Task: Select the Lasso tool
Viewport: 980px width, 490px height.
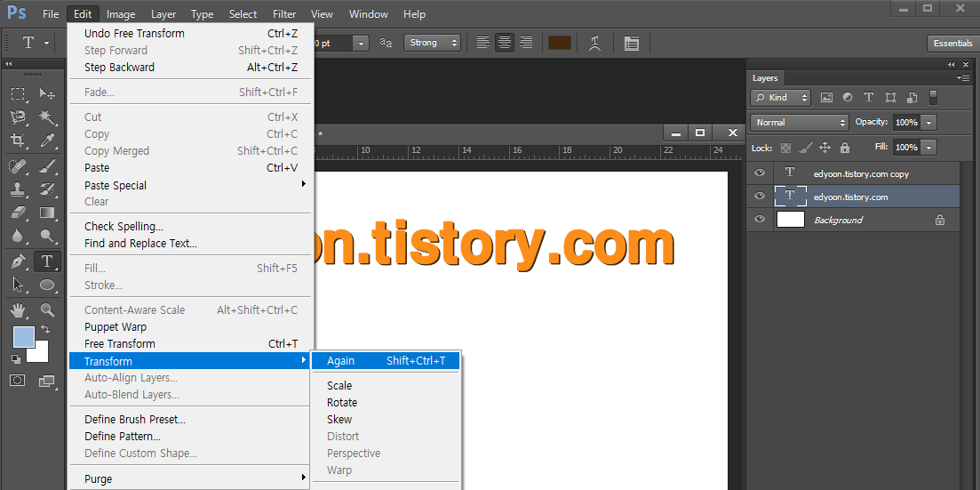Action: (18, 116)
